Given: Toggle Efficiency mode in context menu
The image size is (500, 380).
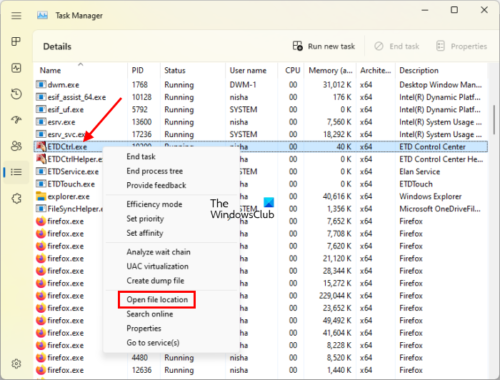Looking at the screenshot, I should click(154, 204).
